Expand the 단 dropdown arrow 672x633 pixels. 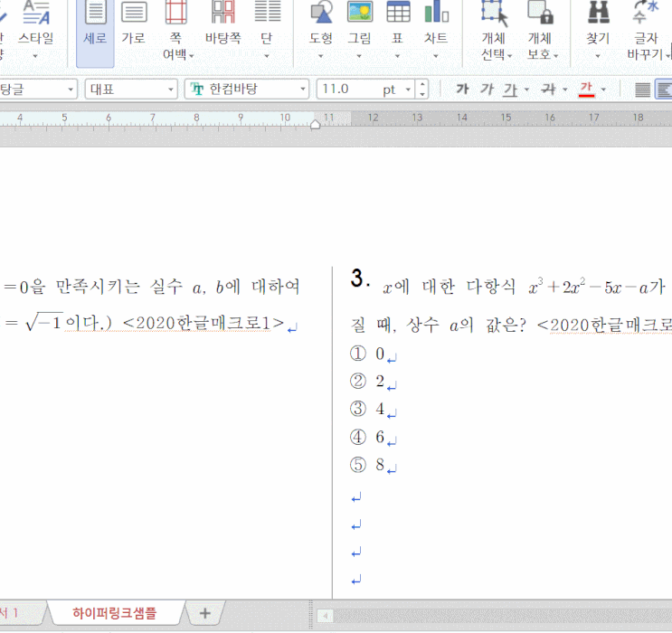(x=267, y=56)
